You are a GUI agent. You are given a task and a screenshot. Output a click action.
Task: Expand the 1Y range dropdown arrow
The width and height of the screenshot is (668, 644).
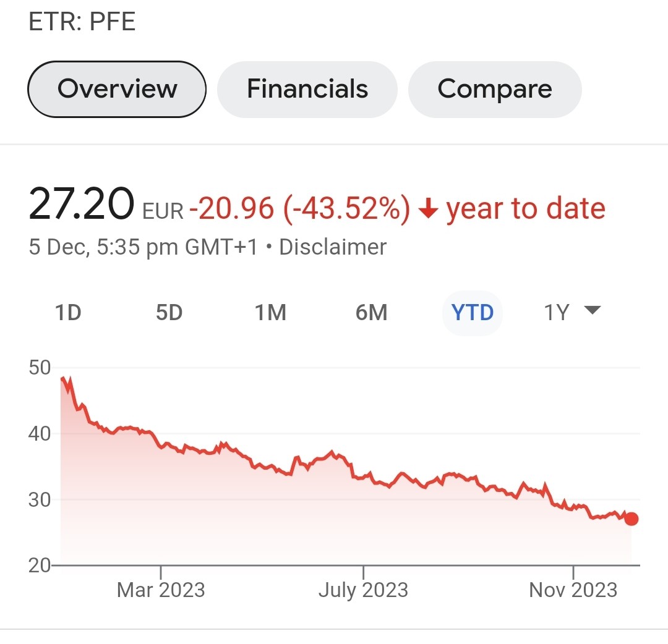(x=593, y=310)
